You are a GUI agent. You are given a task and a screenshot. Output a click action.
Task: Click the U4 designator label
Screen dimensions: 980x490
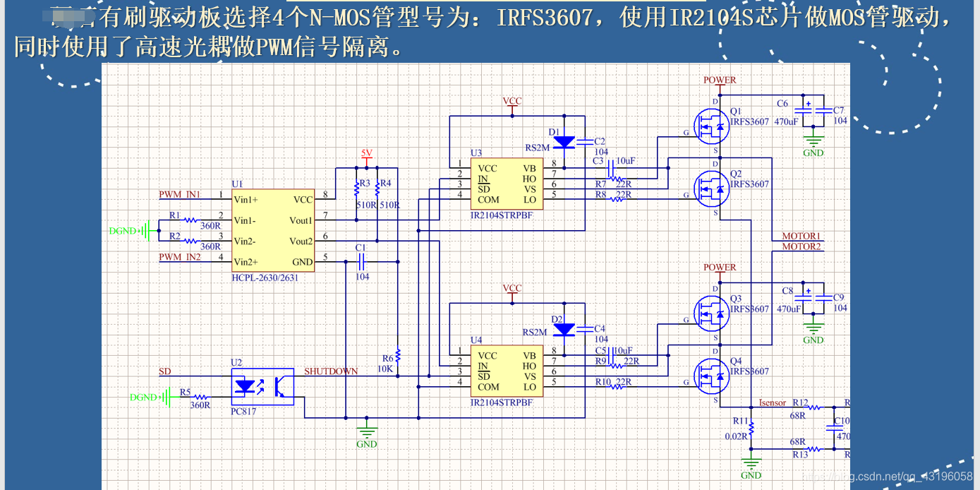click(x=476, y=340)
